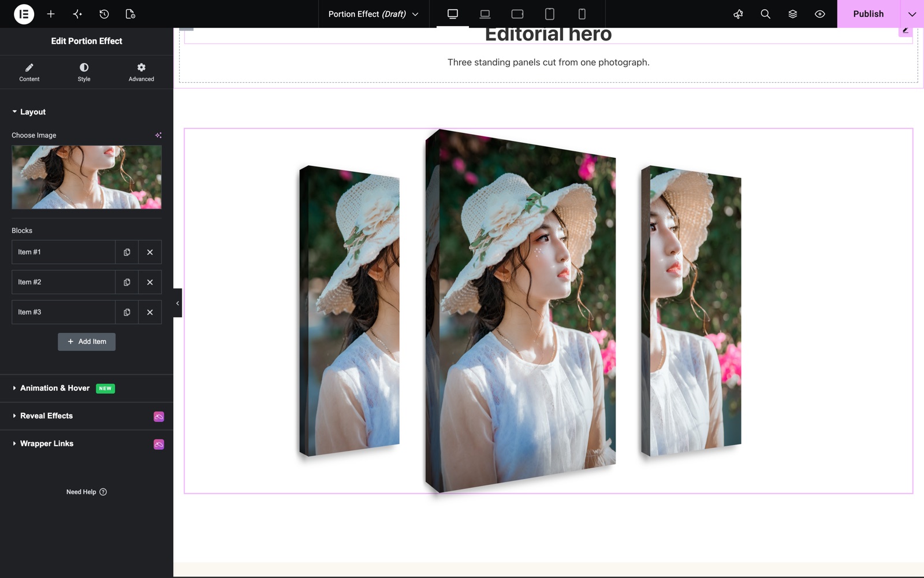Collapse the editor side panel
924x578 pixels.
(178, 303)
